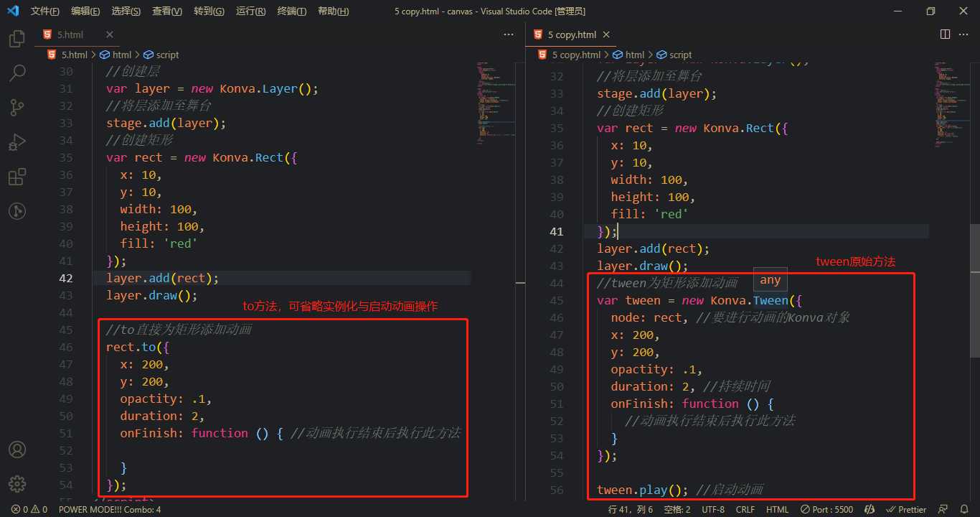Screen dimensions: 980x517
Task: Open the 文件(F) menu
Action: (45, 11)
